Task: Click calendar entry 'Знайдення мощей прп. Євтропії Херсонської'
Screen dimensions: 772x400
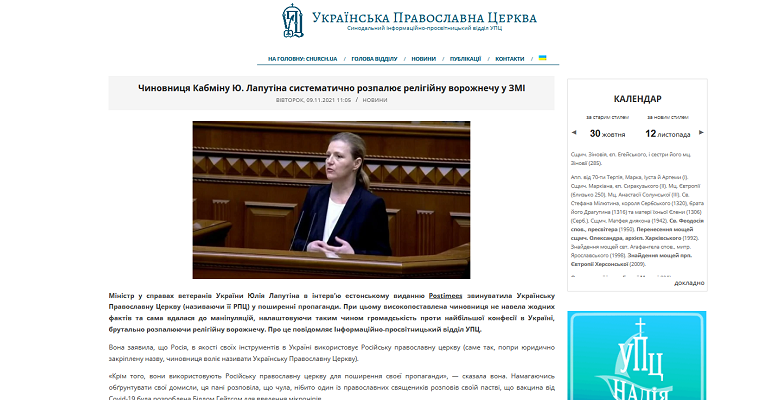Action: click(632, 260)
